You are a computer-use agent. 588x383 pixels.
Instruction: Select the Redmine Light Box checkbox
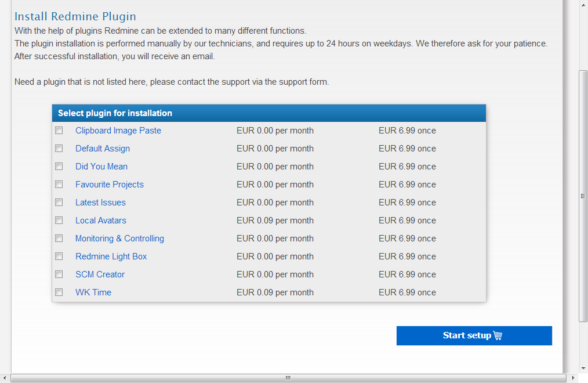click(59, 256)
